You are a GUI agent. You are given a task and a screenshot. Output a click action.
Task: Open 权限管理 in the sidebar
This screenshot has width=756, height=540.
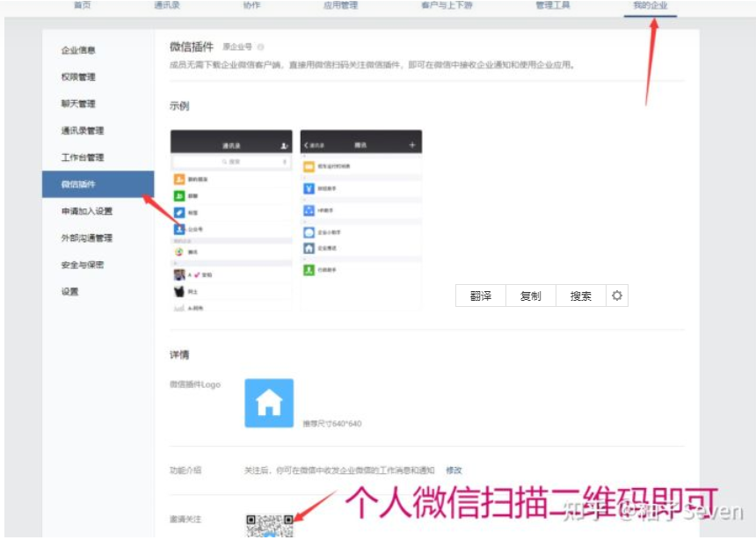tap(78, 77)
